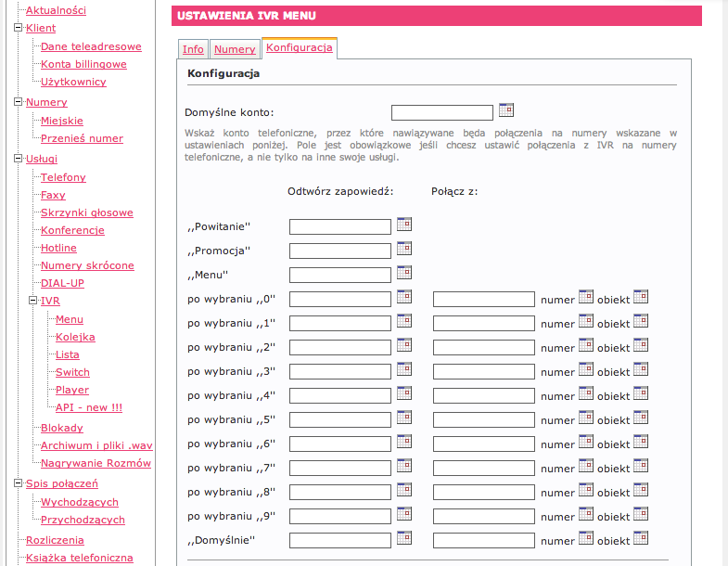Viewport: 728px width, 566px height.
Task: Open announcement picker icon for po wybraniu „3"
Action: pyautogui.click(x=404, y=369)
